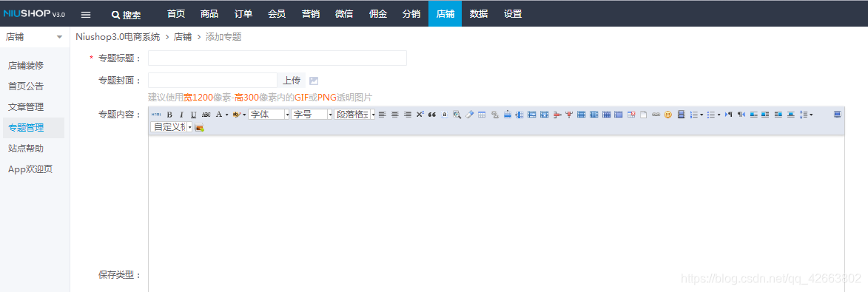Insert blockquote with quote-mark icon
Screen dimensions: 868x292
432,115
